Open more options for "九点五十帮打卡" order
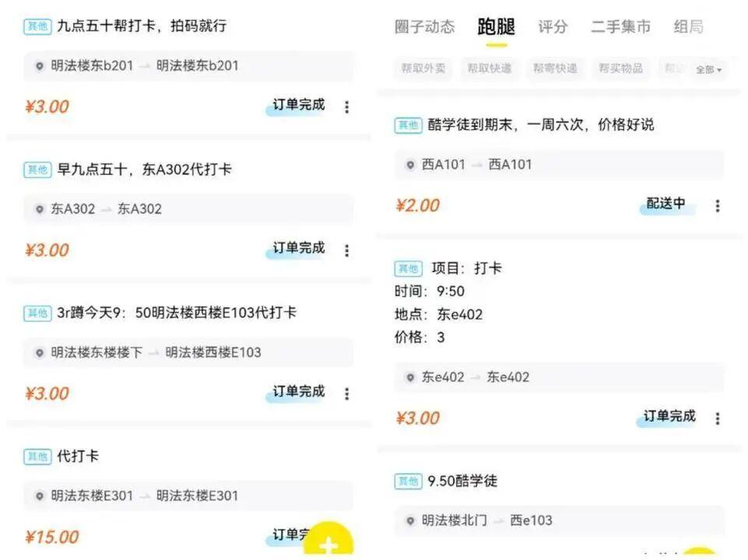The width and height of the screenshot is (748, 560). point(346,107)
